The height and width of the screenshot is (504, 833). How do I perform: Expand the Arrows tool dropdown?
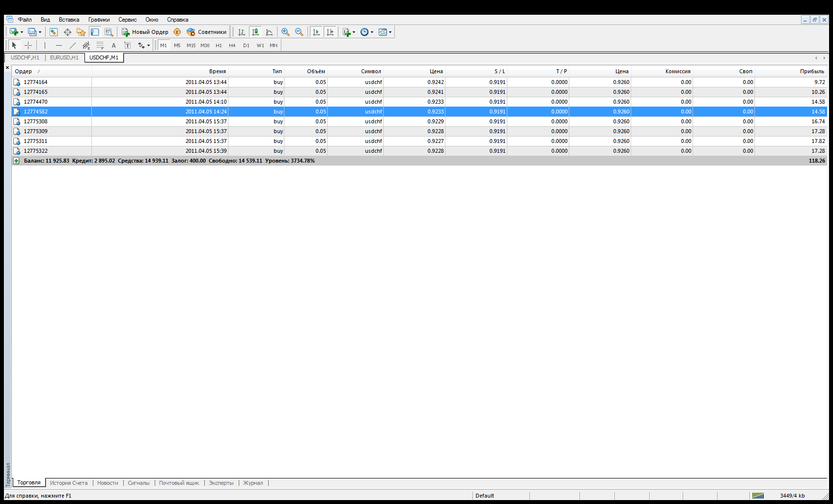[x=148, y=45]
